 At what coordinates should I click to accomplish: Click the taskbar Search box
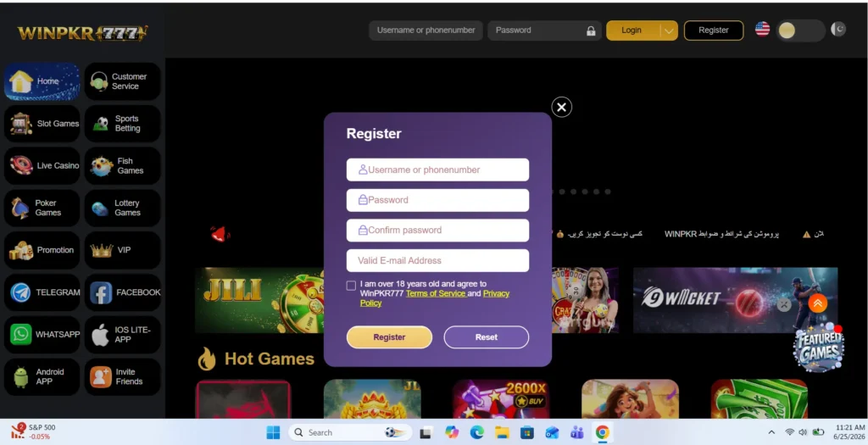coord(350,432)
